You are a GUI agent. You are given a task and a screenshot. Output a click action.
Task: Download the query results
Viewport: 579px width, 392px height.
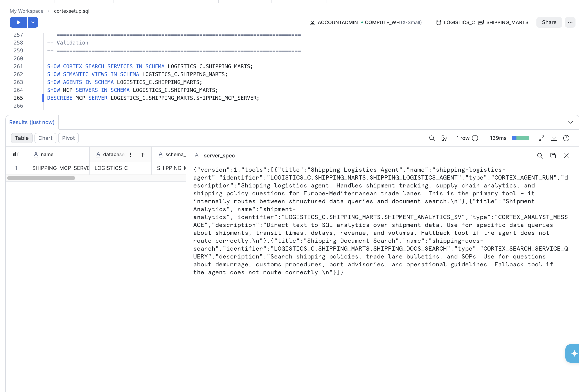click(554, 138)
